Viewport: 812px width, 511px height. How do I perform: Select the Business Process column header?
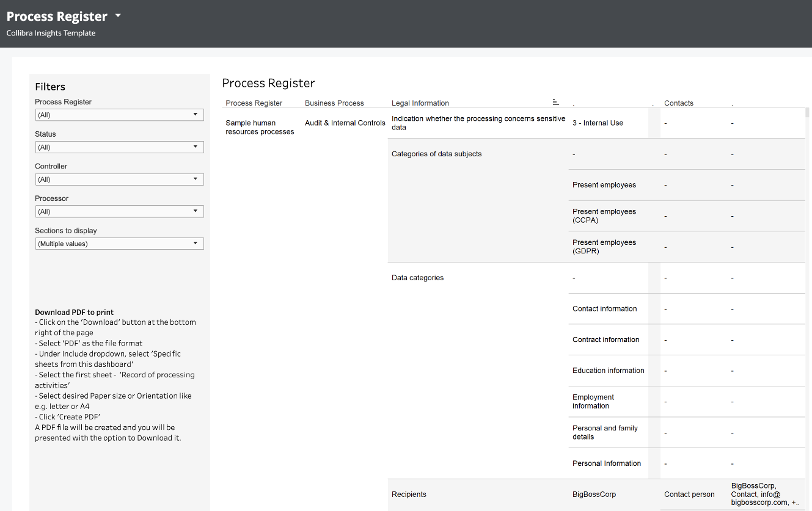tap(334, 103)
